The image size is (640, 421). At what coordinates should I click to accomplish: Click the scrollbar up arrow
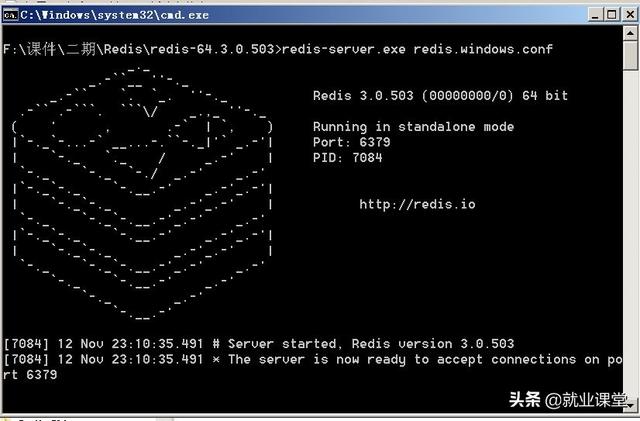point(631,33)
